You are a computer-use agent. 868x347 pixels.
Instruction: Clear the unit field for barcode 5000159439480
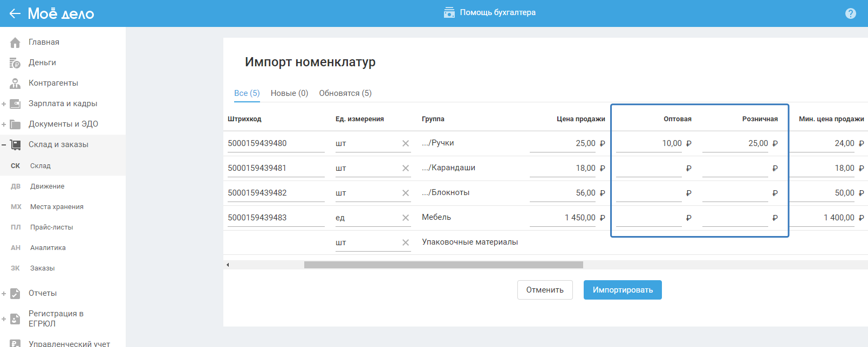406,143
